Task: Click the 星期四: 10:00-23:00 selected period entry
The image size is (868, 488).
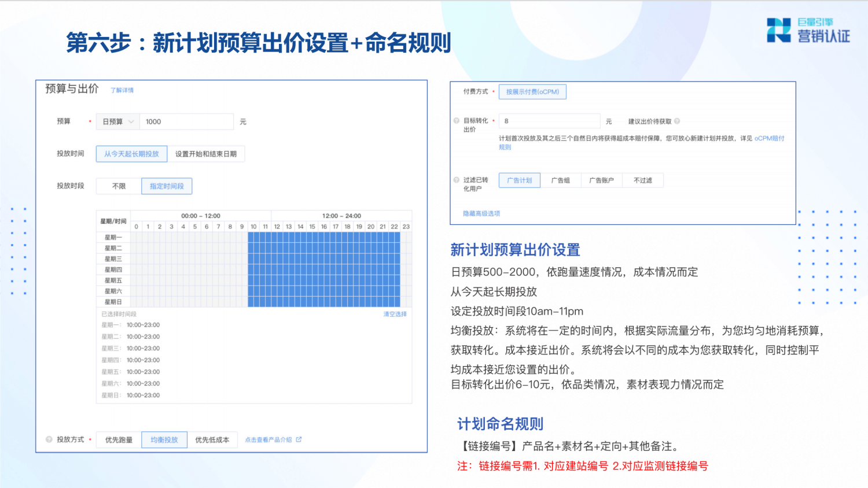Action: (131, 360)
